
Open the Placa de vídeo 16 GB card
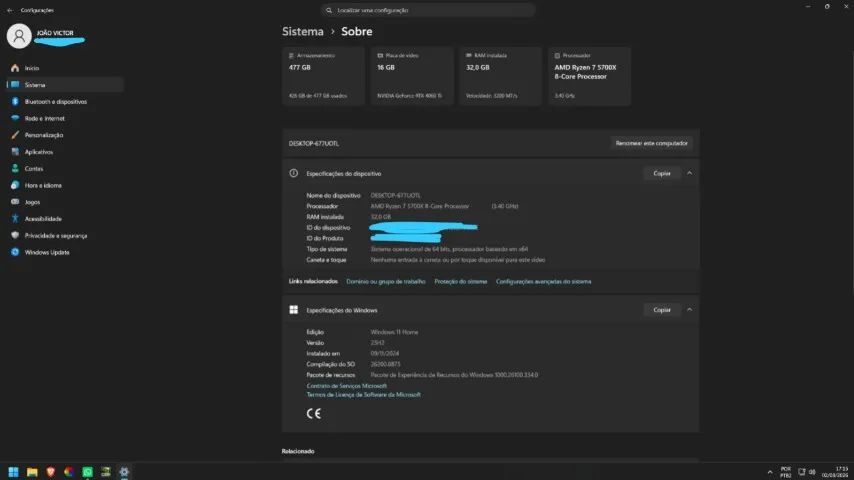pyautogui.click(x=412, y=76)
